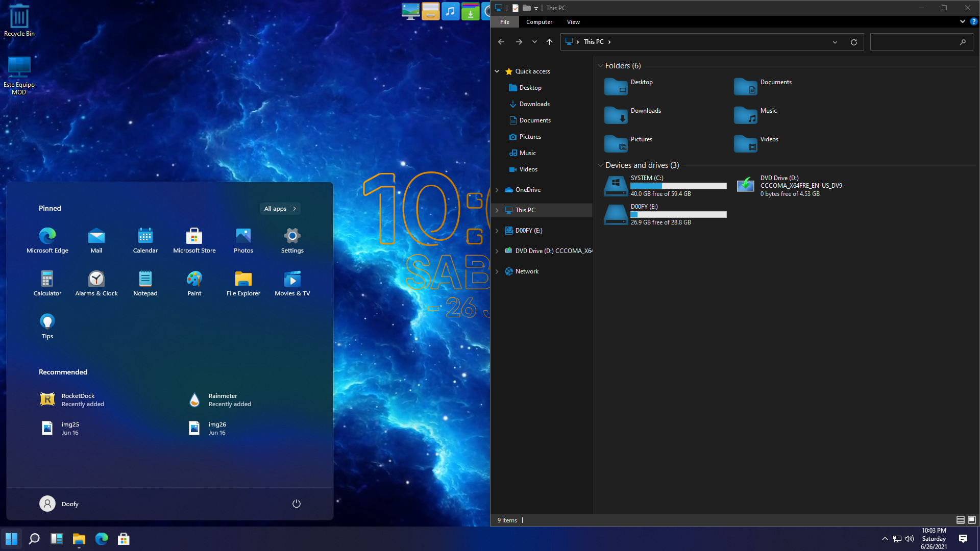Expand DVD Drive (D:) tree node
The width and height of the screenshot is (980, 551).
(497, 251)
